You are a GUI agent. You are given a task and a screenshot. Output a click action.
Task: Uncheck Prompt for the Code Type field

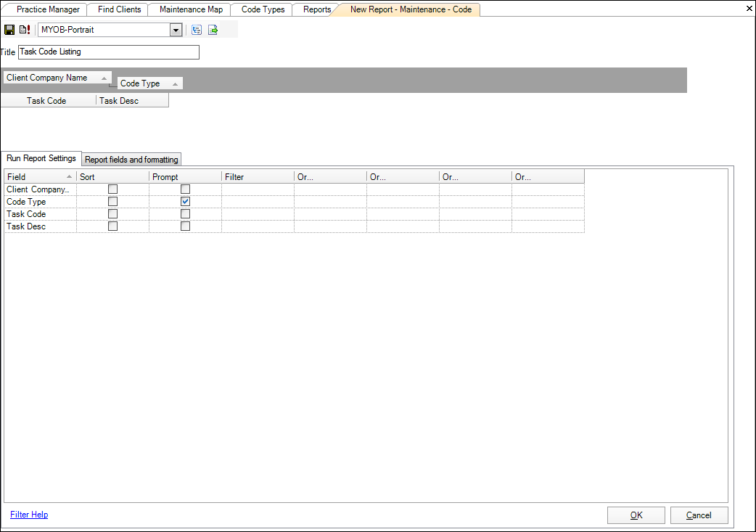tap(185, 201)
